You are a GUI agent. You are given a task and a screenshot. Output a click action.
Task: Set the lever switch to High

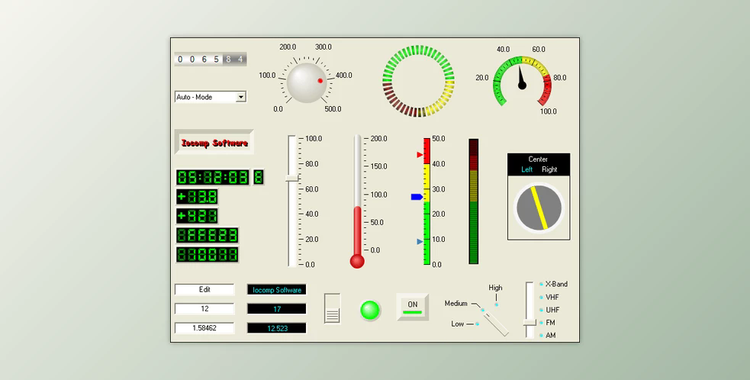[x=496, y=288]
